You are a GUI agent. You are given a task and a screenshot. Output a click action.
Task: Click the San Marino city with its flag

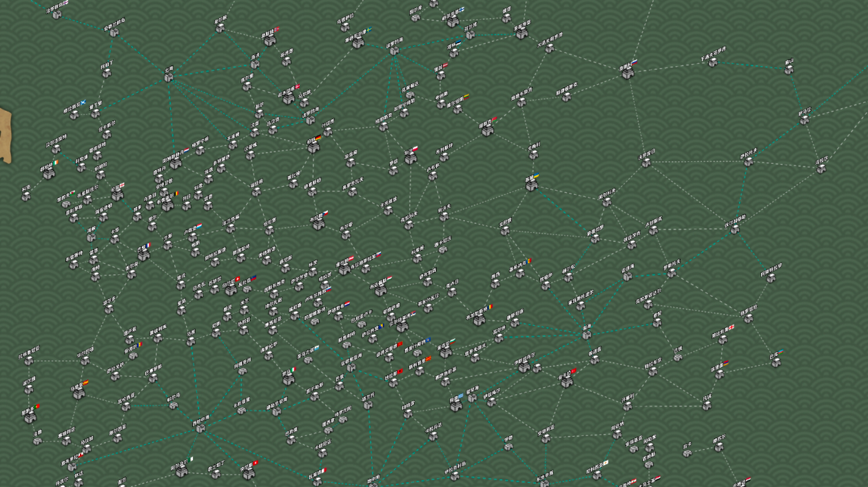click(x=307, y=360)
